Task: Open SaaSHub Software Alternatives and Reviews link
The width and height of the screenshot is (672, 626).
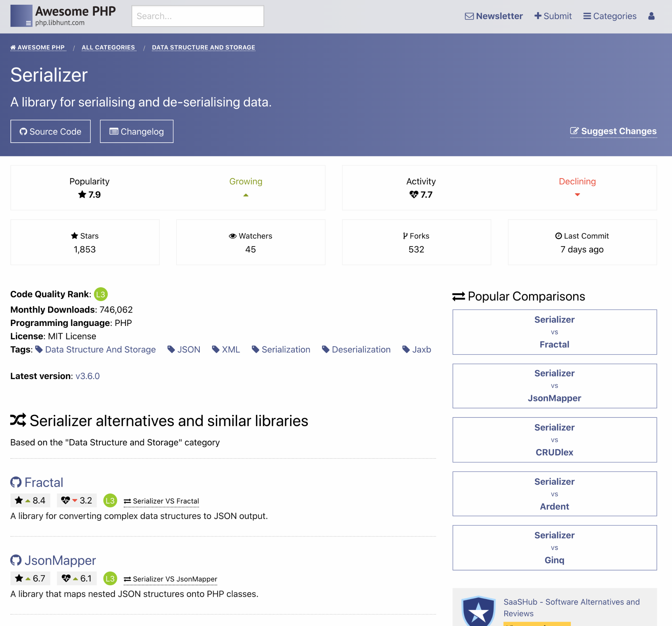Action: coord(571,608)
